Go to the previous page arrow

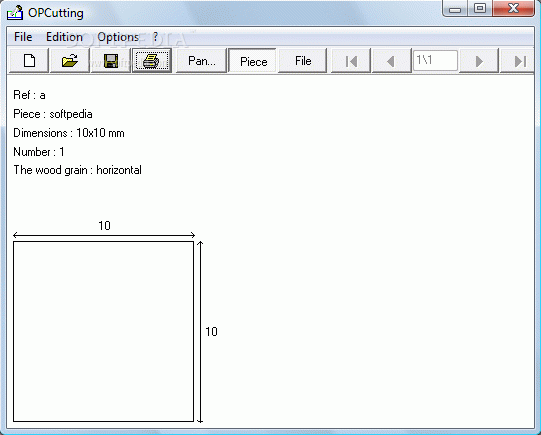point(391,61)
